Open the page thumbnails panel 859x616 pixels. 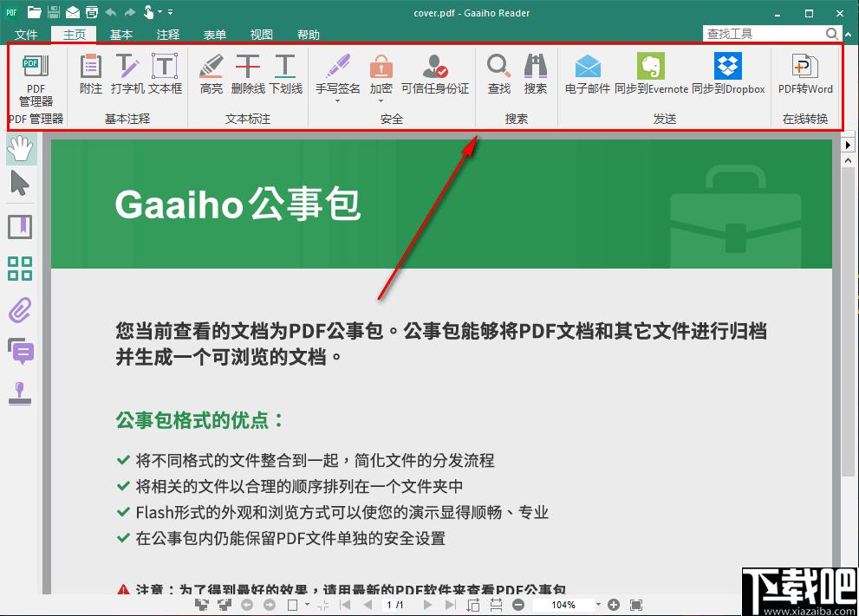coord(20,269)
